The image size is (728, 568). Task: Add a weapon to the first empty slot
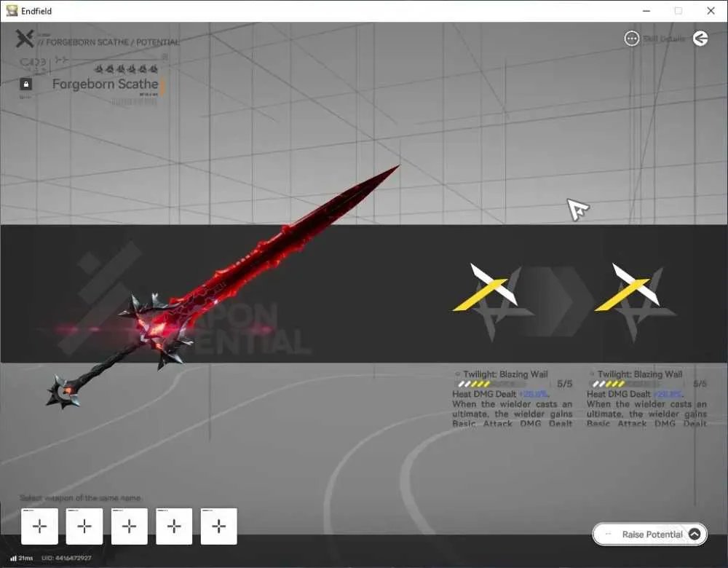[39, 526]
